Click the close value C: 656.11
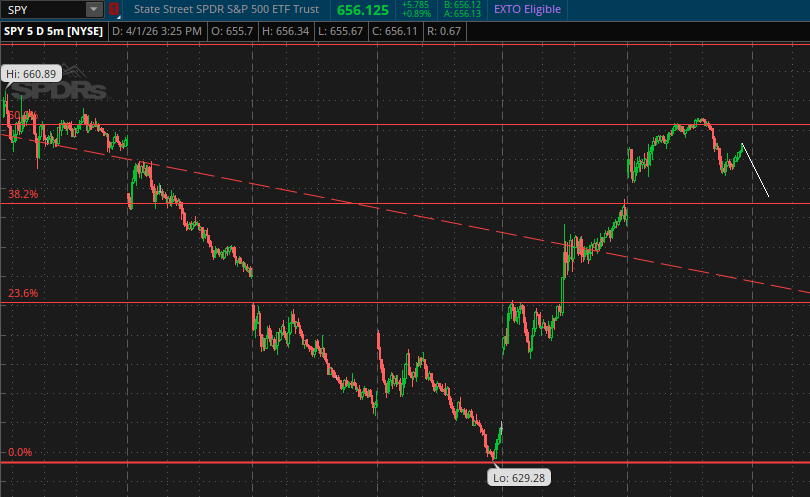The width and height of the screenshot is (810, 497). pos(395,31)
